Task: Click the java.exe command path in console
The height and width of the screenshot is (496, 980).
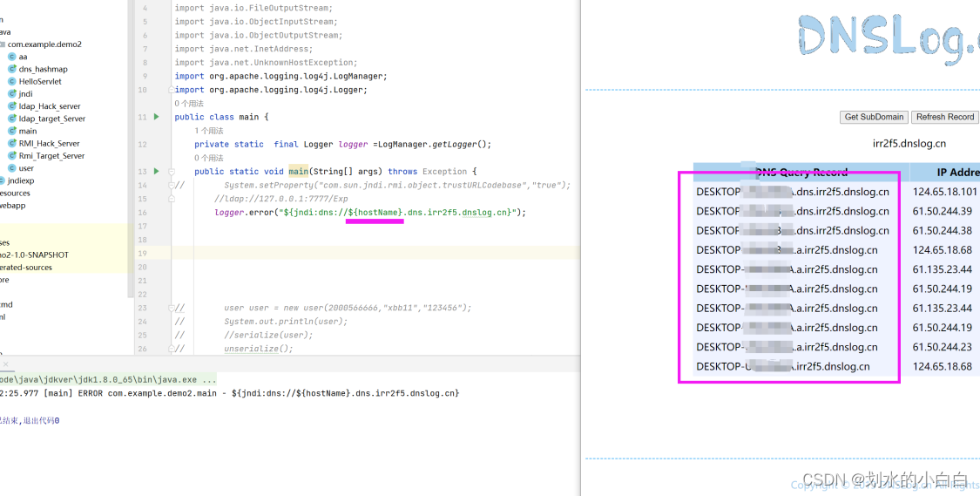Action: pos(108,380)
